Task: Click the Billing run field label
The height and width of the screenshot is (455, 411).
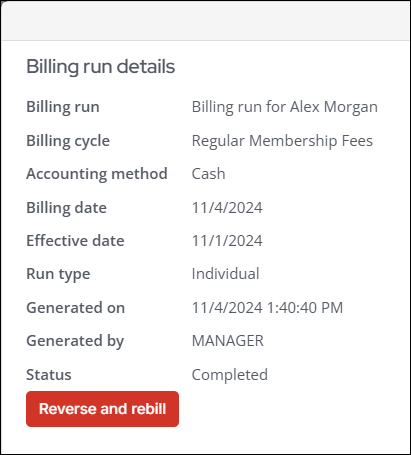Action: 63,107
